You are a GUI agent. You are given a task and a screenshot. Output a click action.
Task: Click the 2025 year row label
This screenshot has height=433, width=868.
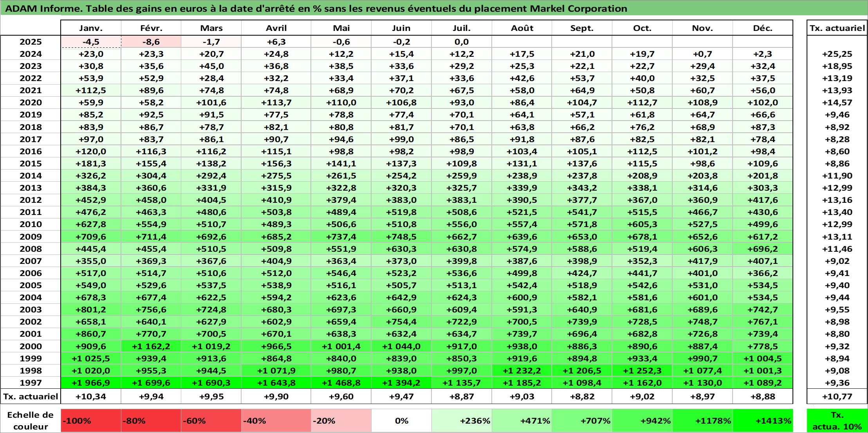(31, 42)
